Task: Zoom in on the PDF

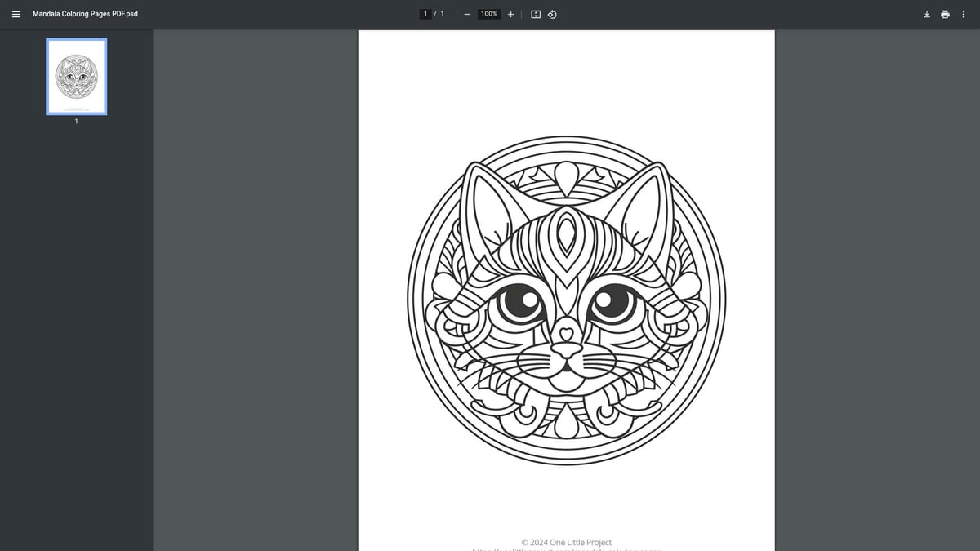Action: coord(510,14)
